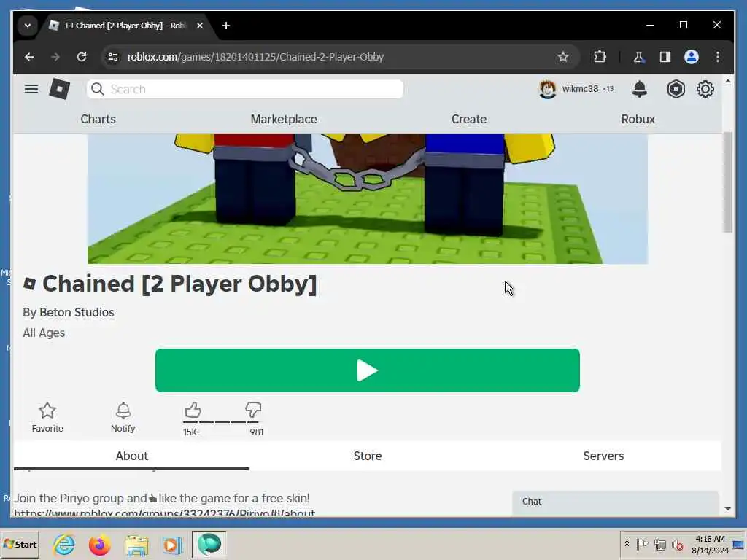Open the Robux page
Screen dimensions: 747x560
point(638,119)
